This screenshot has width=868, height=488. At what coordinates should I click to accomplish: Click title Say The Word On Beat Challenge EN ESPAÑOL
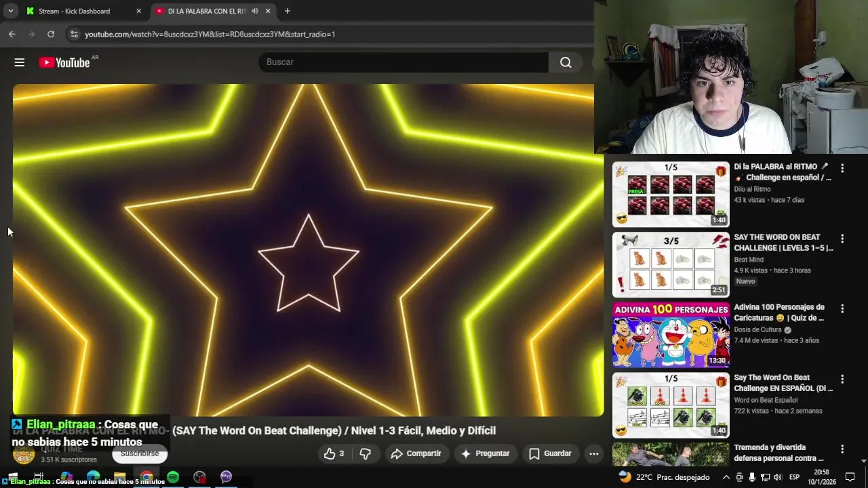(x=783, y=383)
